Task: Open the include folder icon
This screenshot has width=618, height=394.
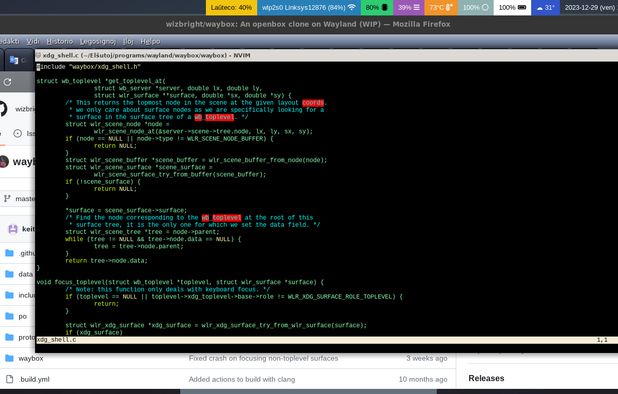Action: tap(9, 295)
